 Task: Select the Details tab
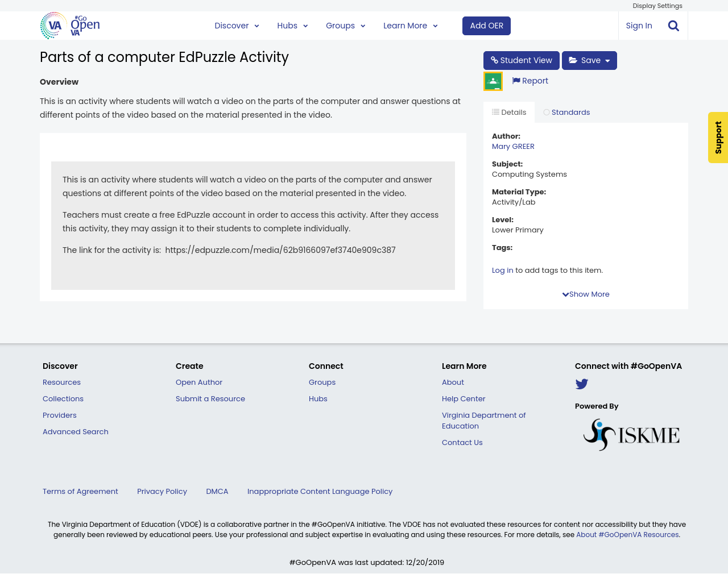[x=509, y=113]
